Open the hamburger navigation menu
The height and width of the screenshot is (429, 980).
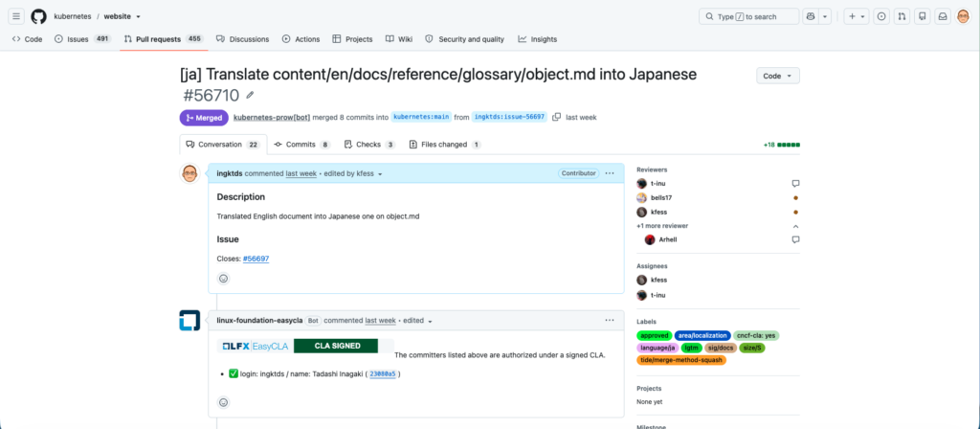tap(17, 16)
